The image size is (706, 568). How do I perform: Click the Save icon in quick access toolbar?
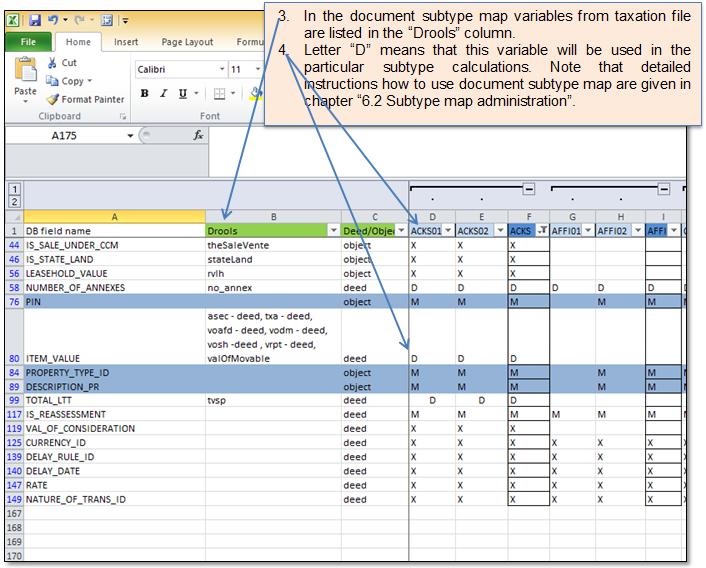click(35, 20)
